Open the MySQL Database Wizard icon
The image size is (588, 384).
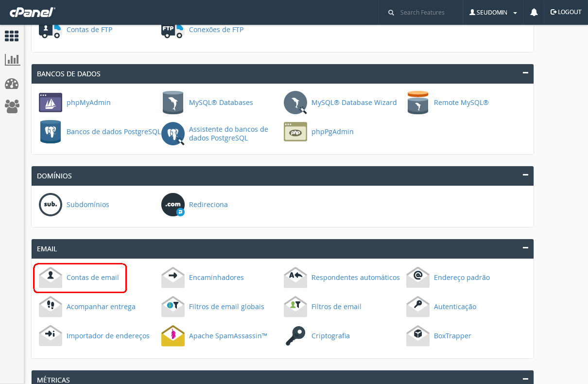pos(295,103)
